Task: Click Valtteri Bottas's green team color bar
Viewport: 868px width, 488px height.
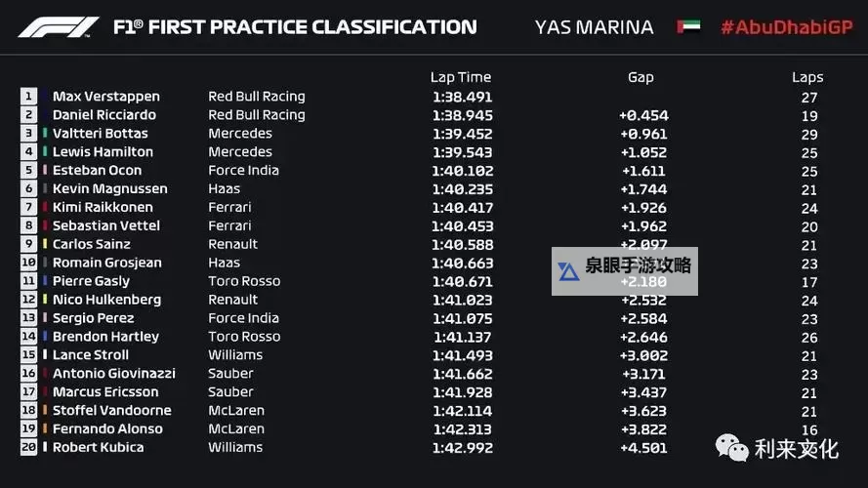Action: pyautogui.click(x=45, y=134)
